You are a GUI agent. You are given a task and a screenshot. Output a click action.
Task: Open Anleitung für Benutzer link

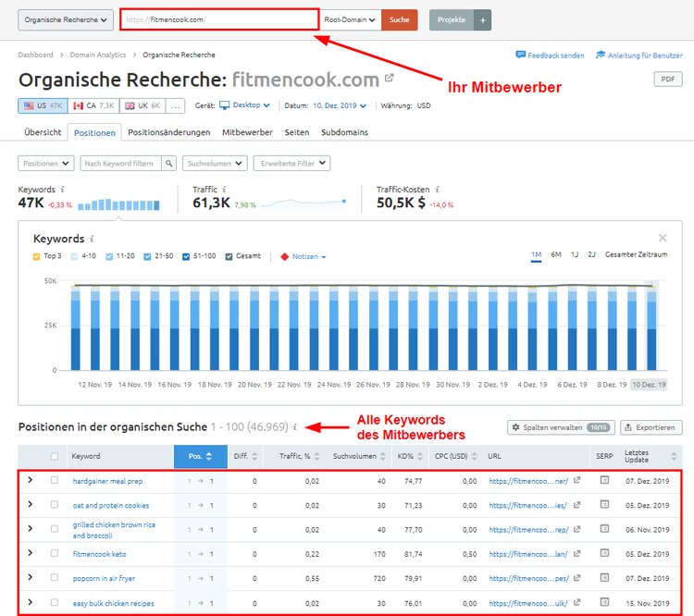pyautogui.click(x=639, y=55)
